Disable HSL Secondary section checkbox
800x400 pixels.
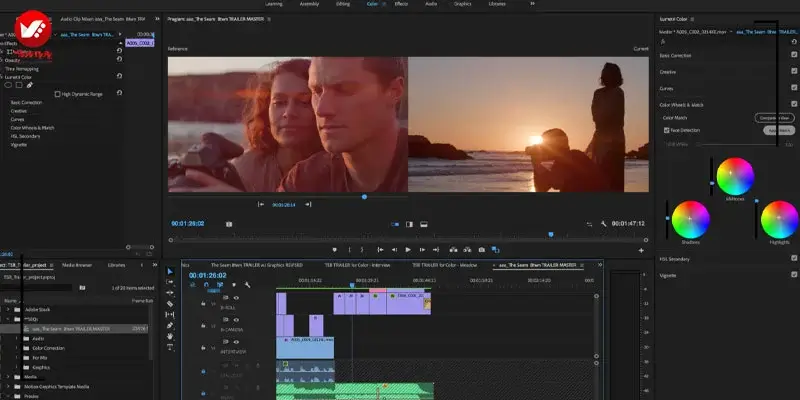click(794, 258)
